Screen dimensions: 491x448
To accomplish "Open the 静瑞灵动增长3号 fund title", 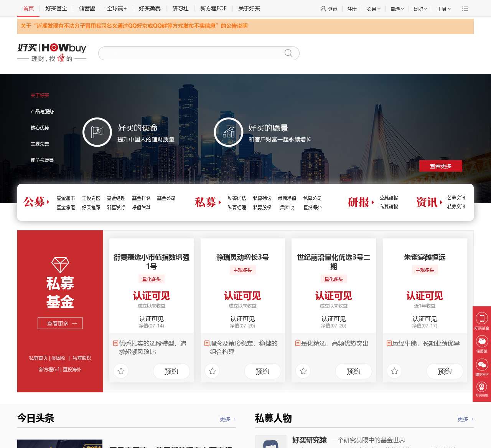I will pyautogui.click(x=242, y=257).
